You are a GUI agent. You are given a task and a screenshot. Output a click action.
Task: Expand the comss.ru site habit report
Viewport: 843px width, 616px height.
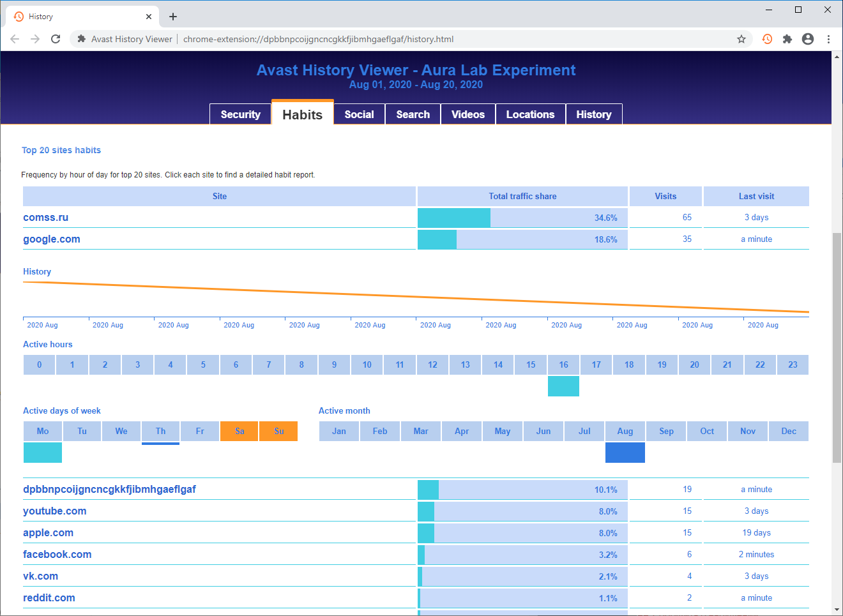point(45,218)
